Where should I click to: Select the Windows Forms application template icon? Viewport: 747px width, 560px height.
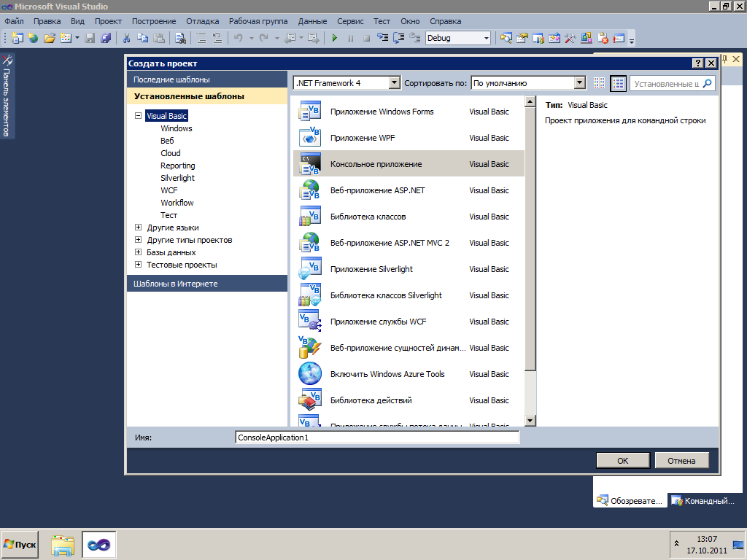click(x=310, y=112)
